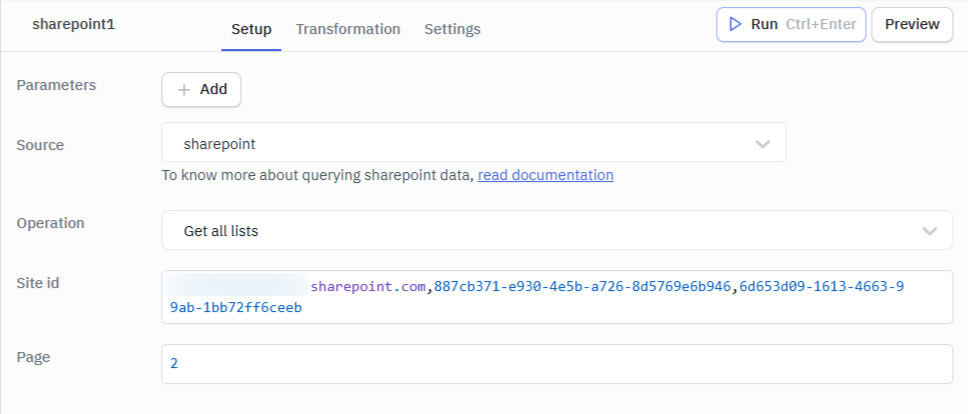Switch to the Setup tab
968x414 pixels.
tap(251, 29)
